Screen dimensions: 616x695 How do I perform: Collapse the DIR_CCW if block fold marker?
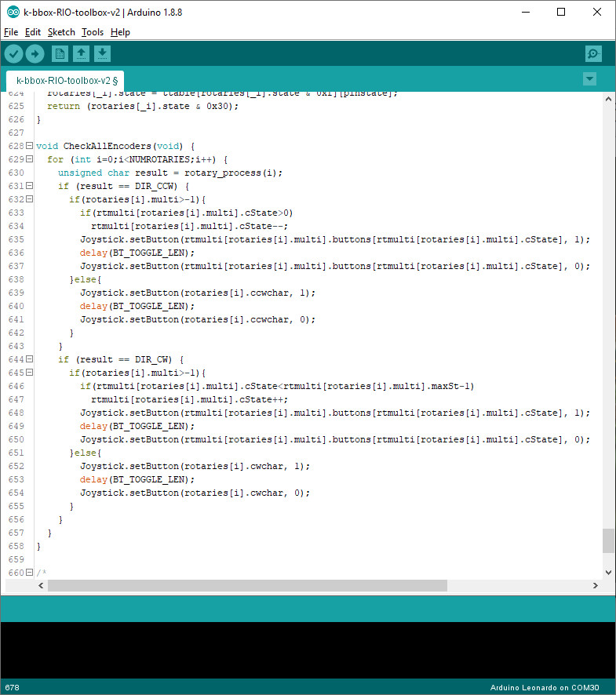point(29,186)
